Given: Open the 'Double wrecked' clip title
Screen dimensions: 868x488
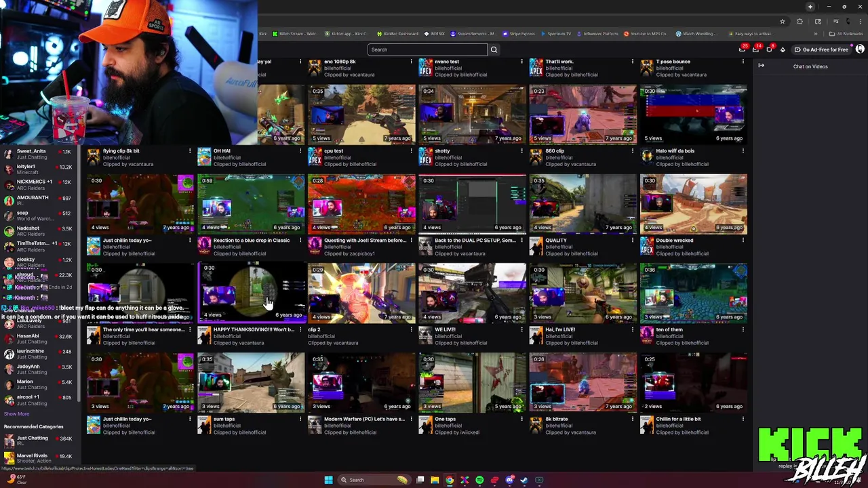Looking at the screenshot, I should pos(674,241).
